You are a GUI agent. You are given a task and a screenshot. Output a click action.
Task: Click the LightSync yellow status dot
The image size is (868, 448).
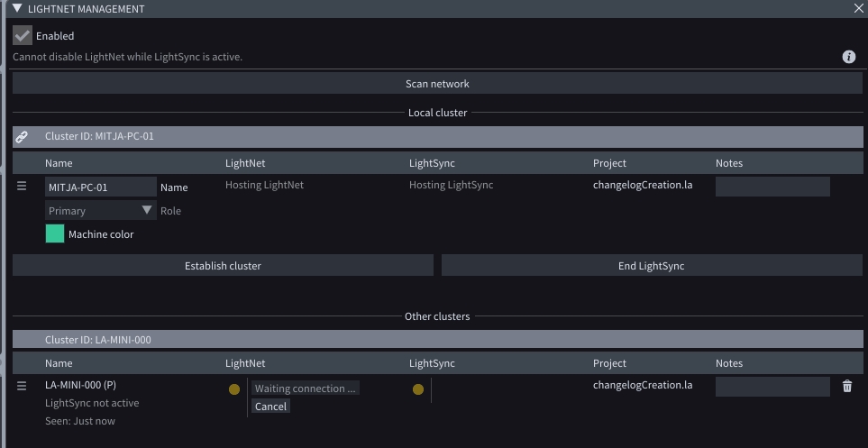(417, 389)
